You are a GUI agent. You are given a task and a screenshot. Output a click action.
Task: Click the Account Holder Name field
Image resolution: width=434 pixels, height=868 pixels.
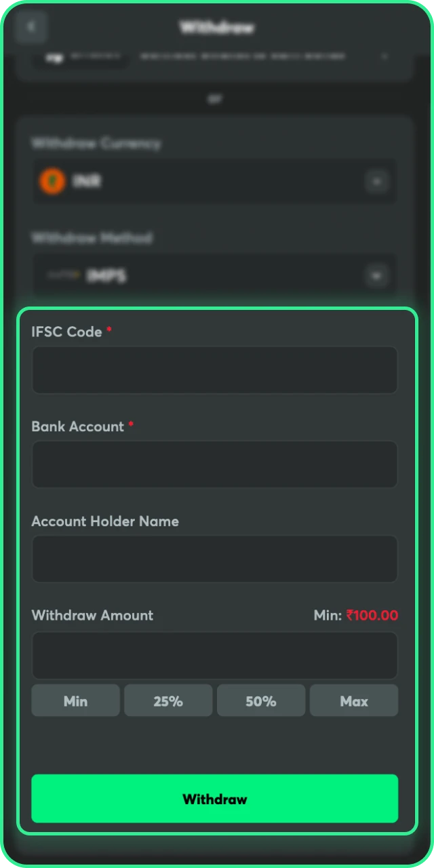tap(215, 559)
